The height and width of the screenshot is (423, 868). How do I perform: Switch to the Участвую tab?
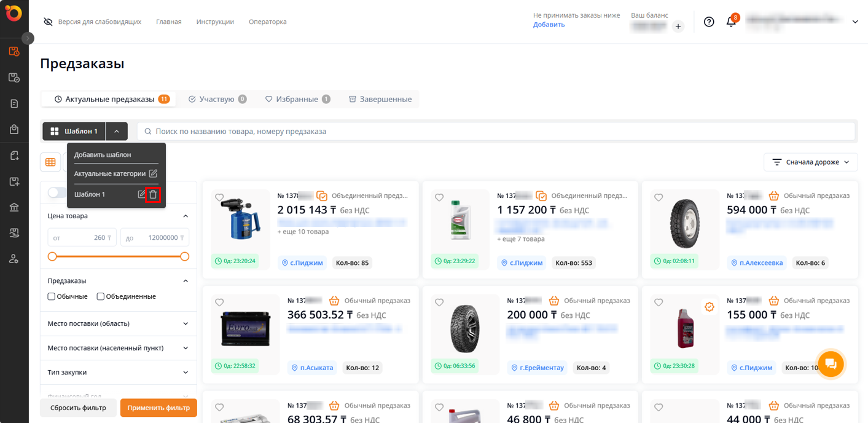(x=217, y=99)
